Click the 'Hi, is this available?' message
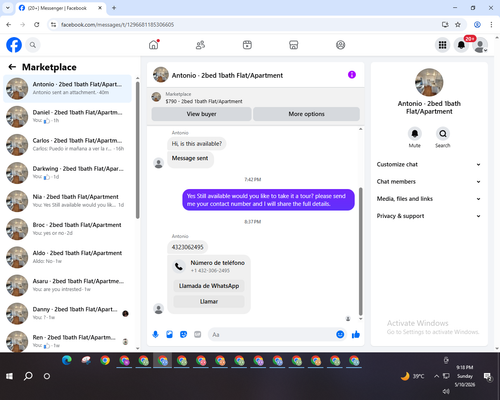This screenshot has width=500, height=400. pos(196,144)
